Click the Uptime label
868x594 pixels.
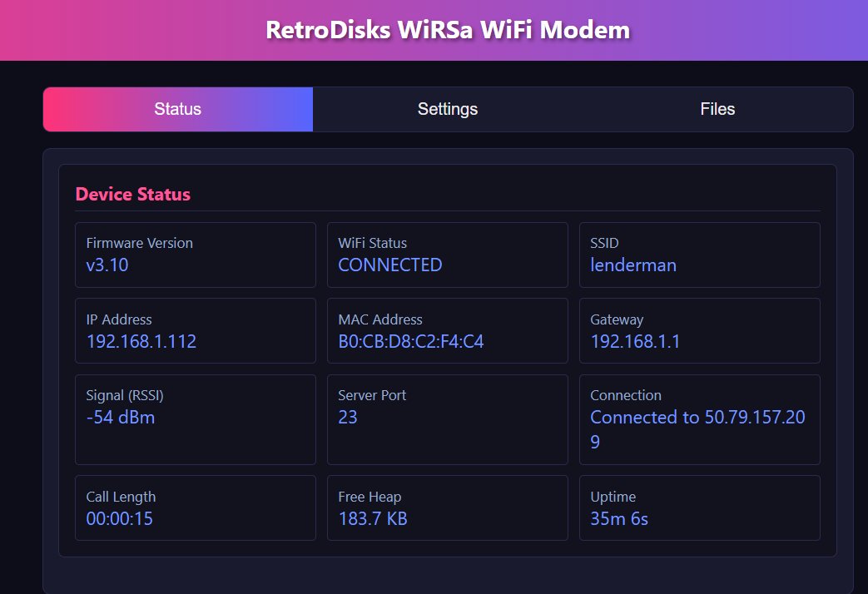[x=613, y=497]
